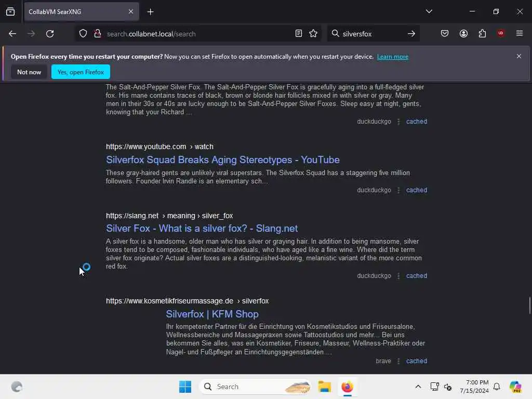The width and height of the screenshot is (532, 399).
Task: Show hidden system tray icons
Action: pos(418,387)
